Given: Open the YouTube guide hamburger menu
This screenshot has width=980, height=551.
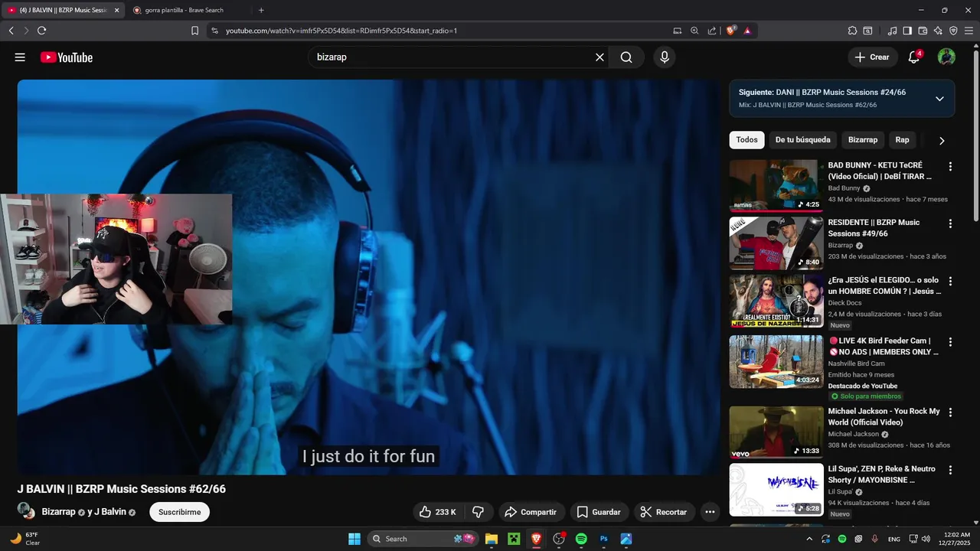Looking at the screenshot, I should point(20,57).
